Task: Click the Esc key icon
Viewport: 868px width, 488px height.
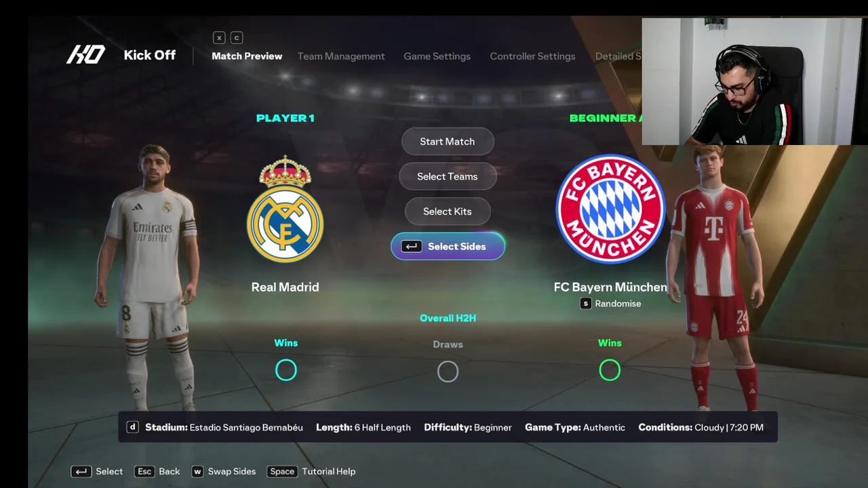Action: [x=144, y=472]
